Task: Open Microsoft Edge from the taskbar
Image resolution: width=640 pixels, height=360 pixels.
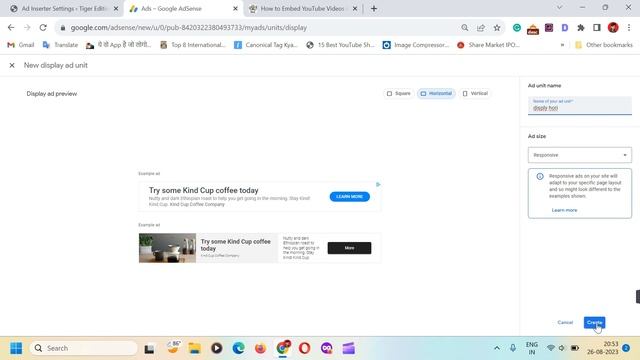Action: coord(238,349)
